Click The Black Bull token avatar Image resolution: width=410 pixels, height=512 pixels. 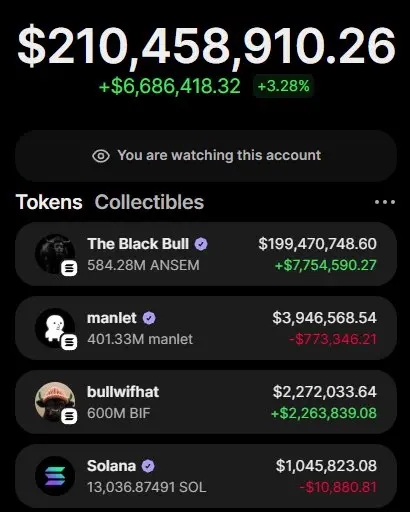click(55, 254)
